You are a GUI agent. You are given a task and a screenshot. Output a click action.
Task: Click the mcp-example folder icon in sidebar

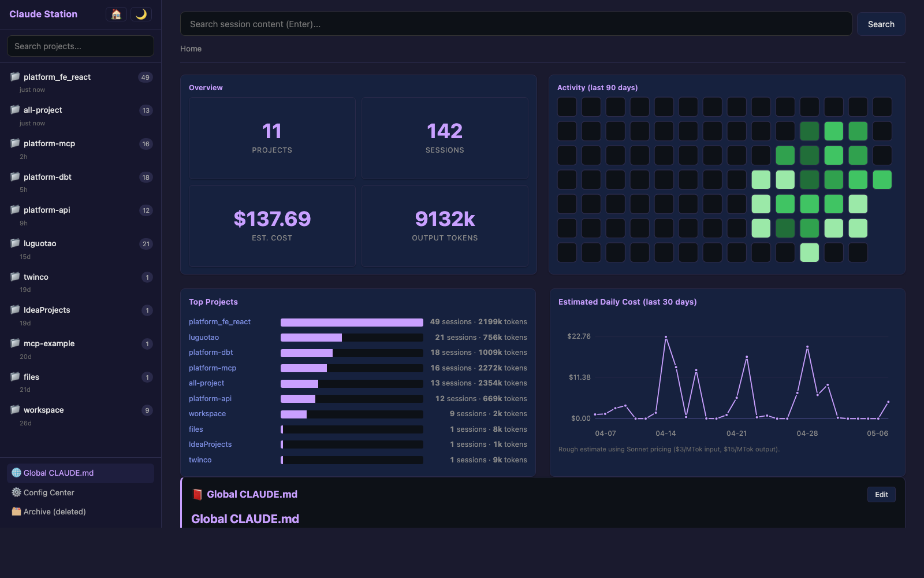(x=15, y=343)
